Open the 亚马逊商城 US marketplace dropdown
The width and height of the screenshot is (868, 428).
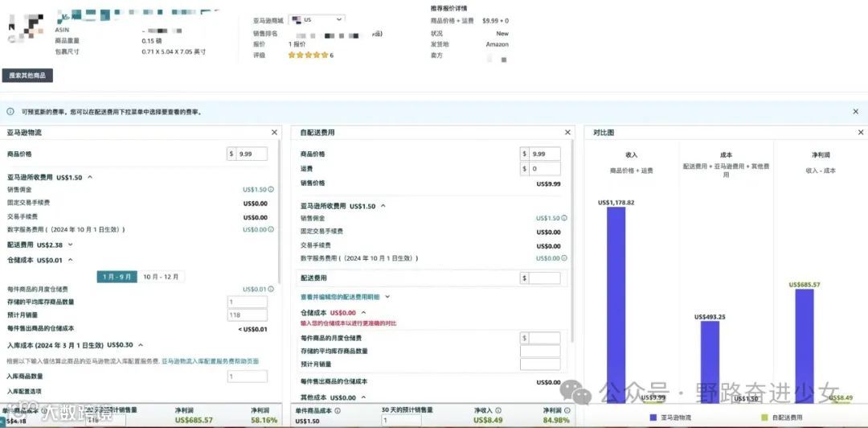317,20
